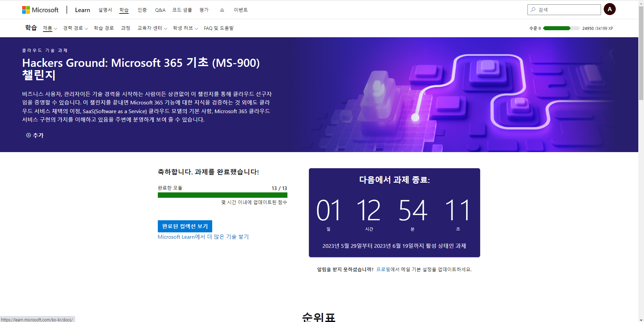Click the XP level progress bar
Screen dimensions: 644x322
click(x=561, y=28)
